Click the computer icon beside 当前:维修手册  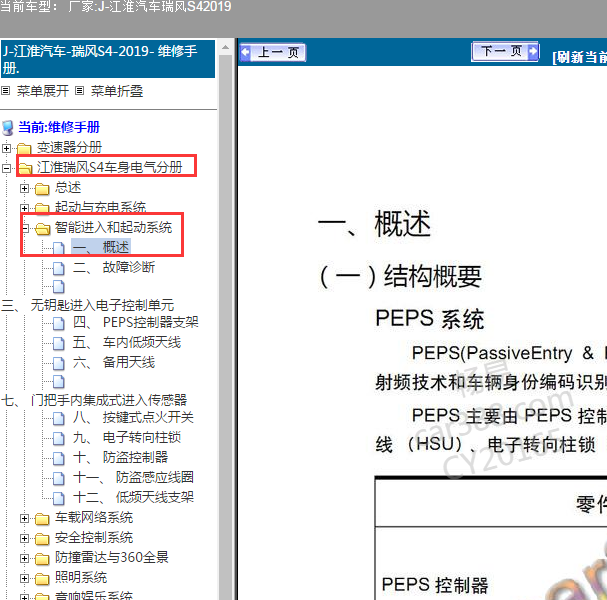[8, 128]
